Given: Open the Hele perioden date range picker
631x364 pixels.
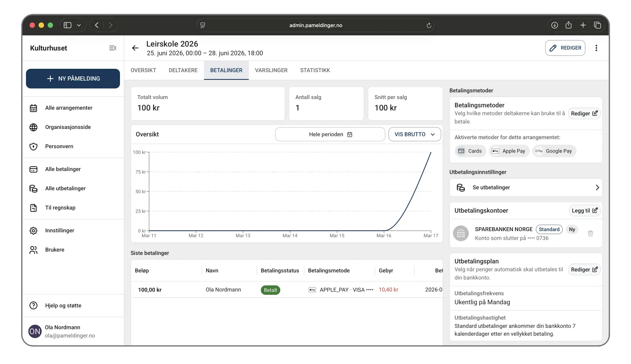Looking at the screenshot, I should (x=330, y=134).
